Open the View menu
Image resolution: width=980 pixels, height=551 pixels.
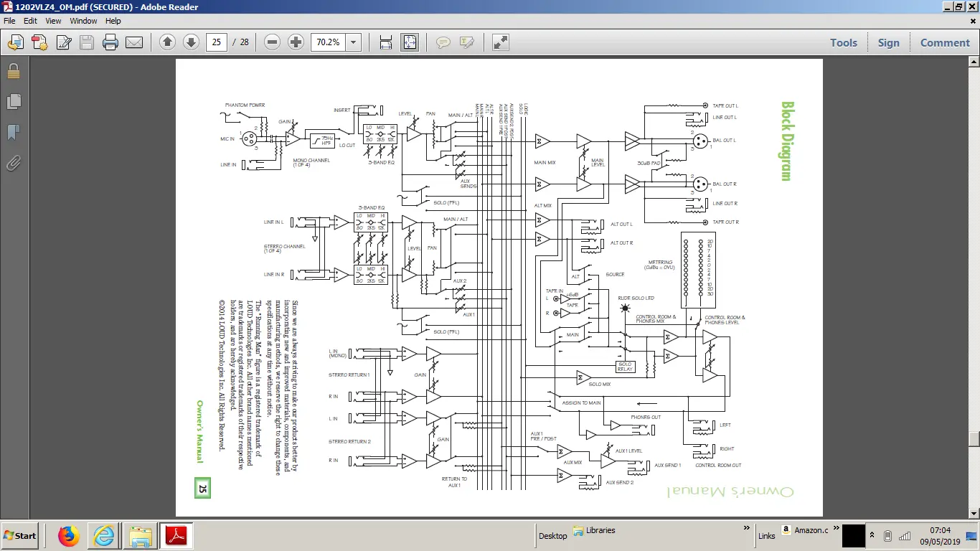pos(54,21)
